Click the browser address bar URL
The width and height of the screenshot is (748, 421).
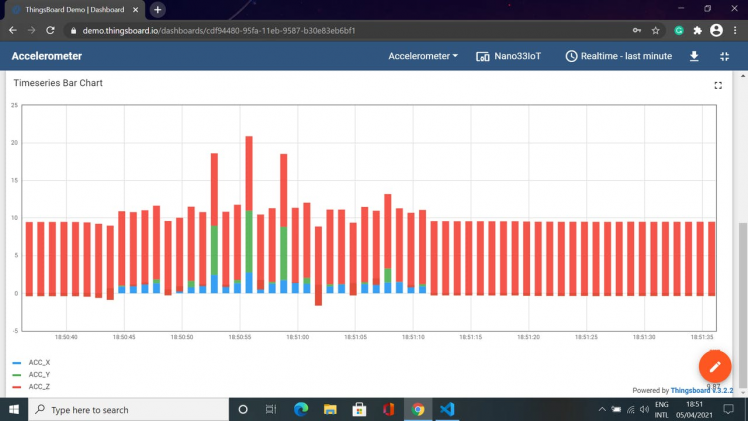pos(220,31)
